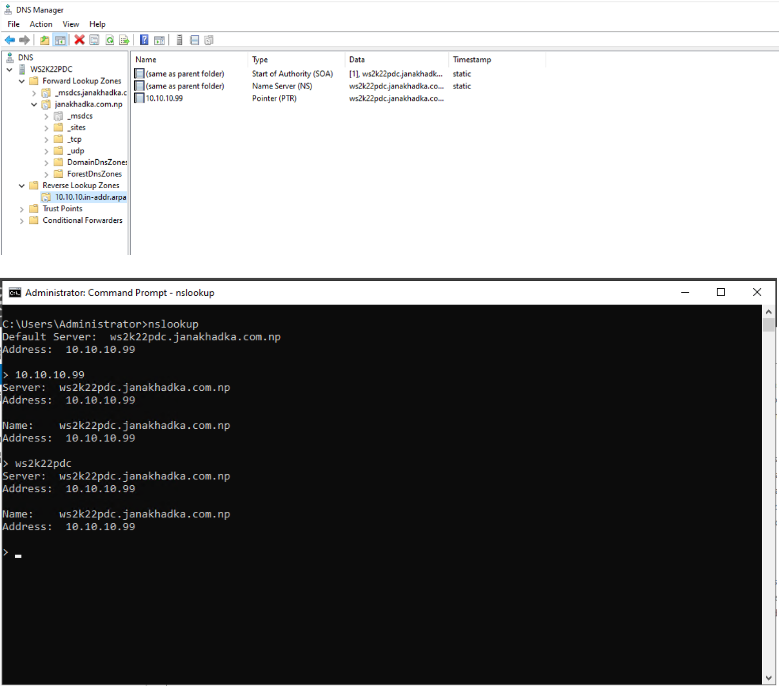
Task: Click the Export List toolbar icon
Action: point(124,40)
